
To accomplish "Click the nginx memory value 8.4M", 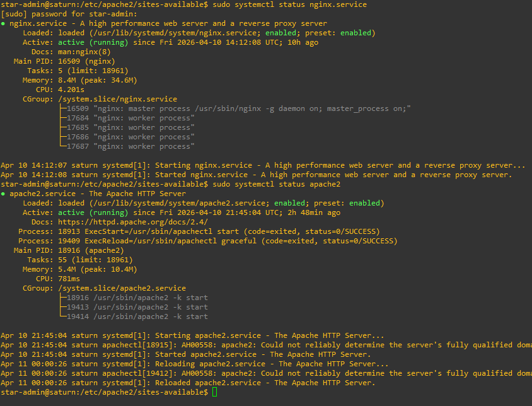I will pyautogui.click(x=67, y=81).
